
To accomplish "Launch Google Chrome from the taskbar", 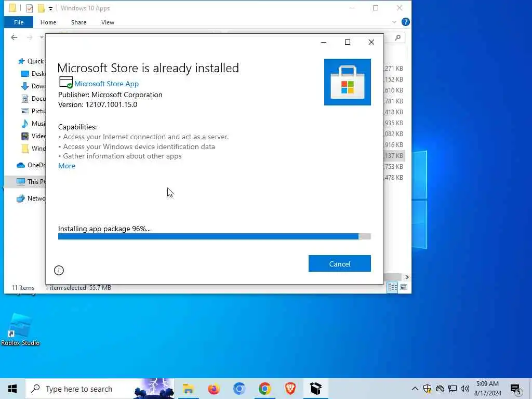I will (x=264, y=389).
